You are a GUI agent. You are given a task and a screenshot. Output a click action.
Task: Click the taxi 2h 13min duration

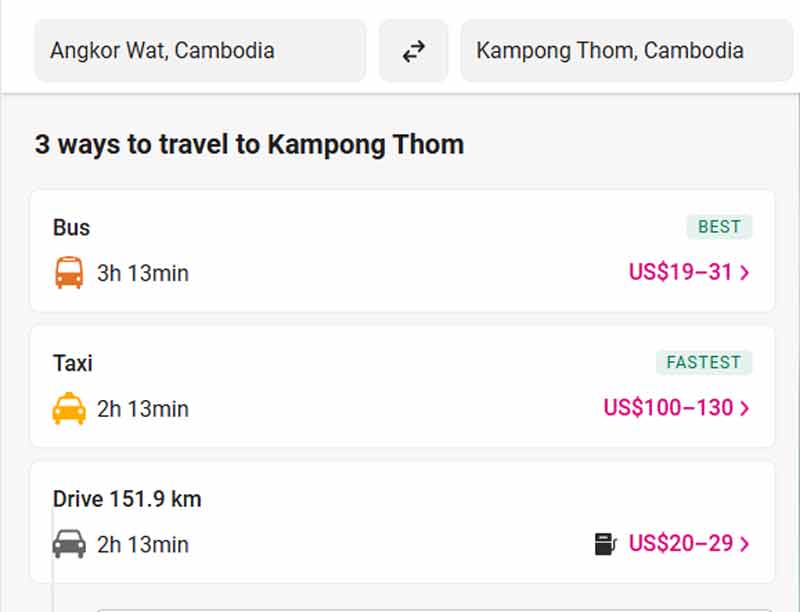click(x=143, y=409)
